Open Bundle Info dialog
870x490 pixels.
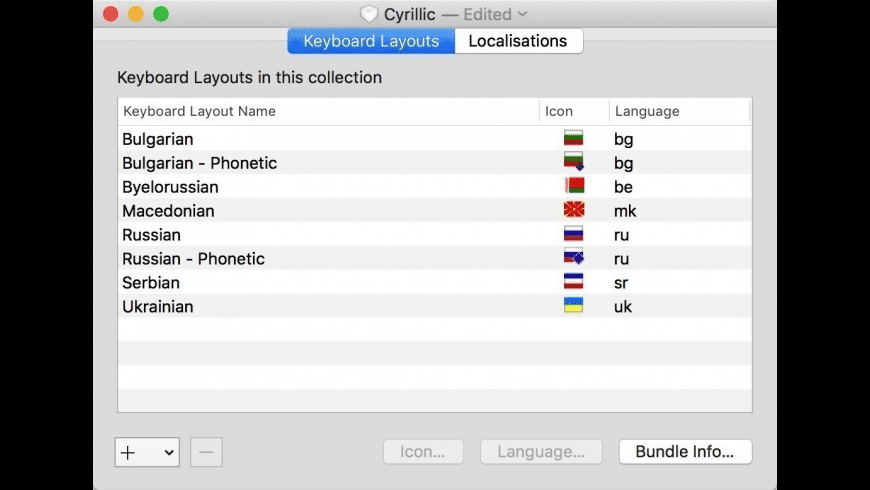point(685,452)
